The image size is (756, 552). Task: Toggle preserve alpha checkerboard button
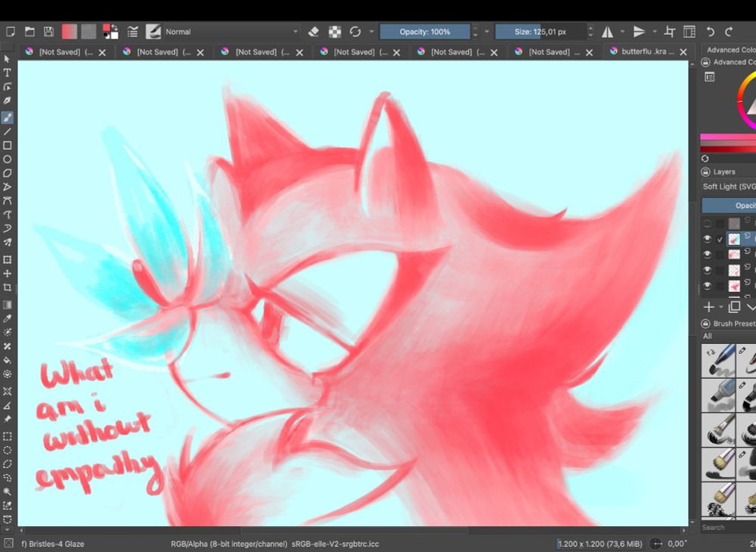pos(335,32)
